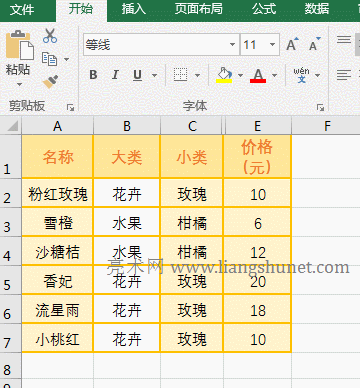Open the phonetic guide dropdown arrow
The height and width of the screenshot is (388, 360).
(x=317, y=75)
